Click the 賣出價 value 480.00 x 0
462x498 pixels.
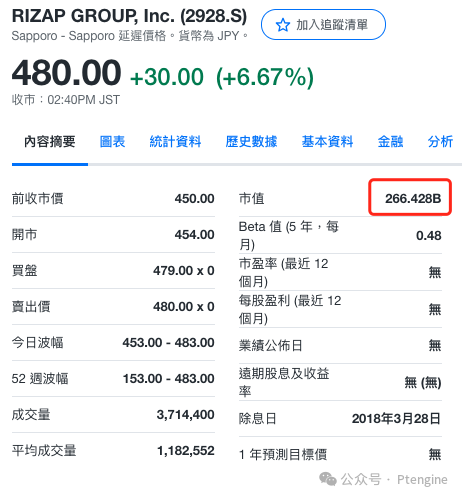point(184,307)
